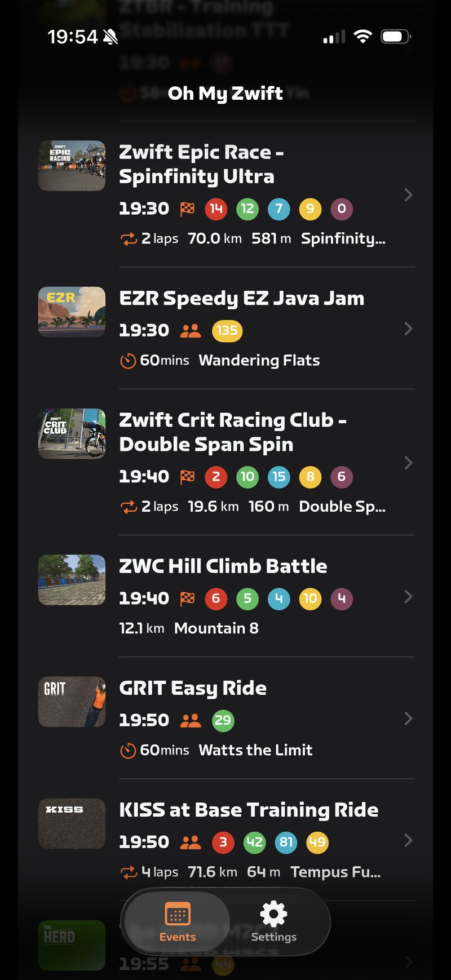Tap the group ride icon for EZR Speedy EZ Java Jam
This screenshot has height=980, width=451.
[191, 331]
